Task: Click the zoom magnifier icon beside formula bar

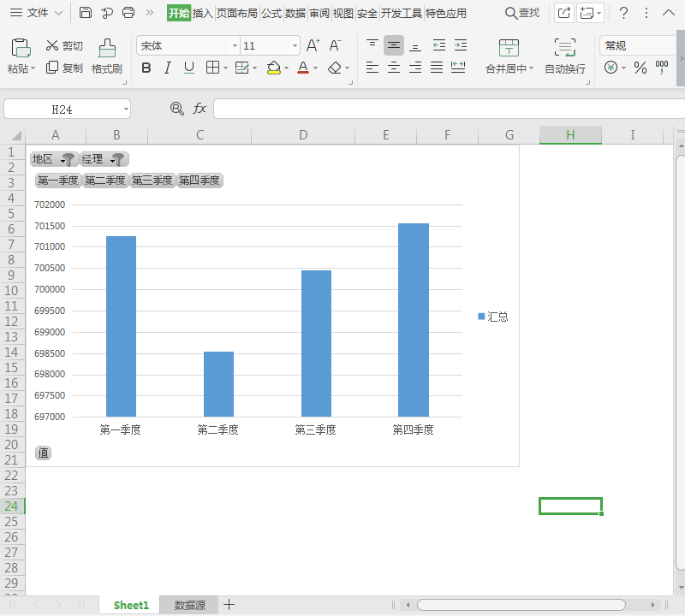Action: tap(177, 109)
